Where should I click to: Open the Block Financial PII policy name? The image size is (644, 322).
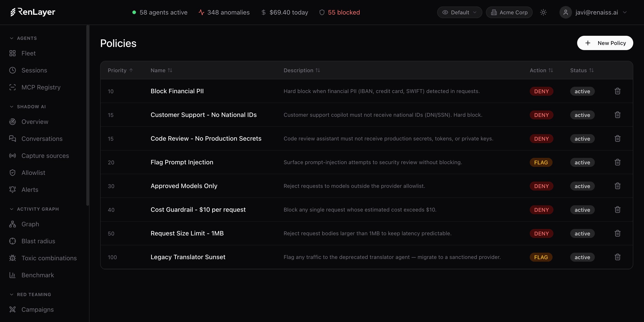click(177, 91)
